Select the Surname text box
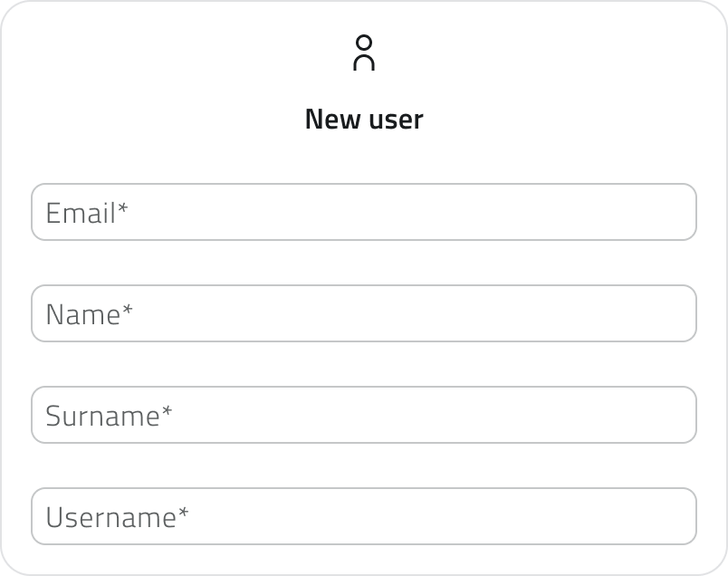The image size is (728, 576). click(362, 415)
